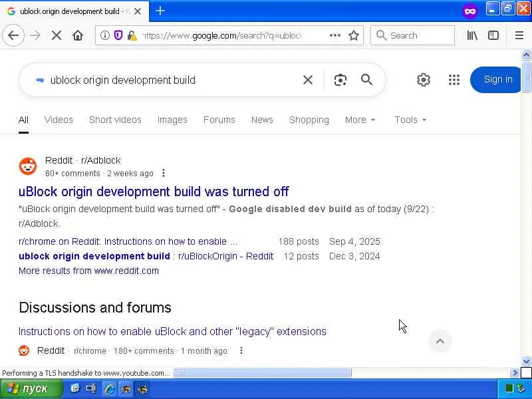This screenshot has height=399, width=532.
Task: Open r/uBlockOrigin development build sublink
Action: 146,256
